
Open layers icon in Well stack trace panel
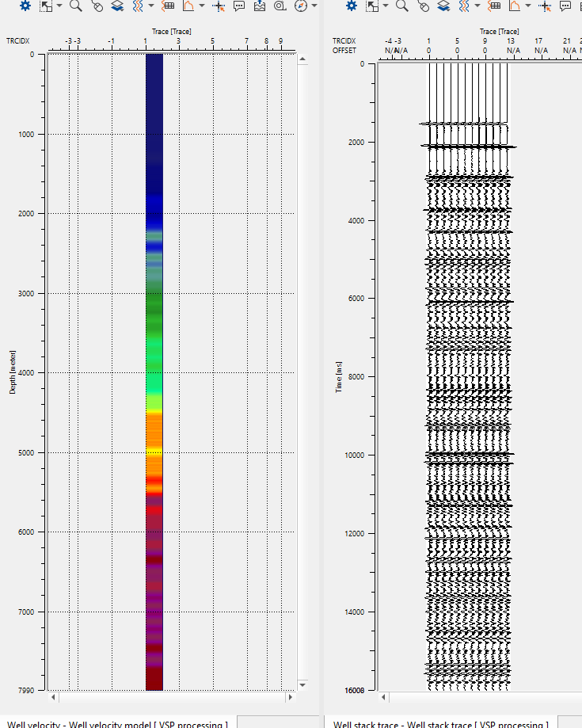tap(443, 6)
